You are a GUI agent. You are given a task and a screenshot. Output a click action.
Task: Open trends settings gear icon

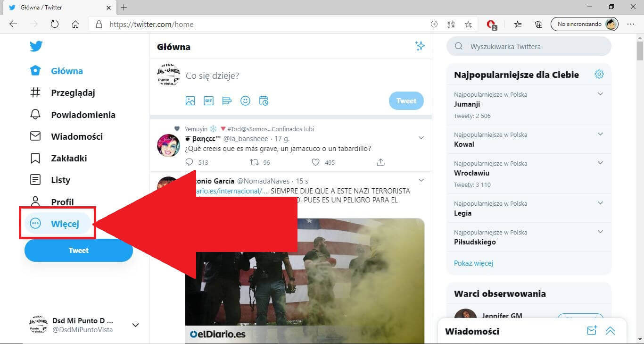pos(599,74)
